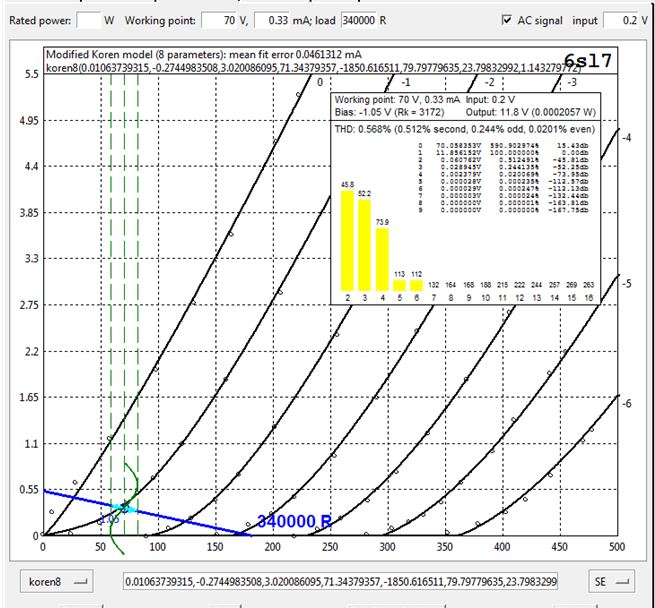This screenshot has height=608, width=655.
Task: Click the -6 grid voltage curve label
Action: click(x=626, y=403)
